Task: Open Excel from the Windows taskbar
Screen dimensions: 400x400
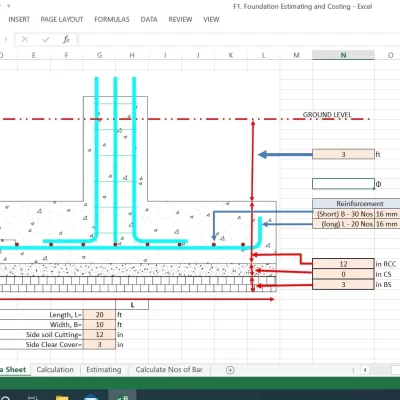Action: tap(122, 396)
